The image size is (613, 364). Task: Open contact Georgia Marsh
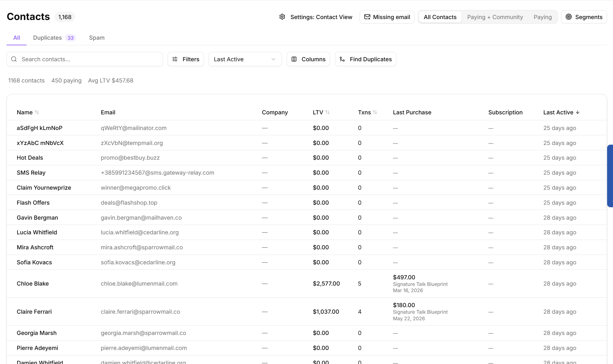(37, 333)
